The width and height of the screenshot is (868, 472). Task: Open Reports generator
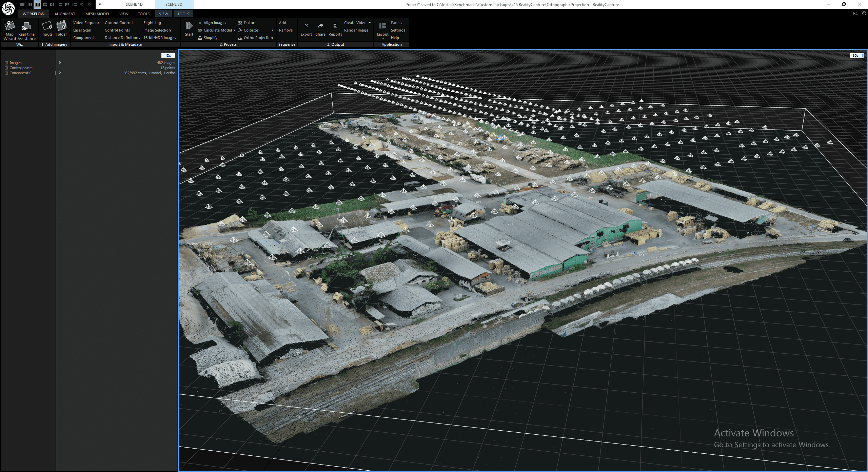coord(335,29)
